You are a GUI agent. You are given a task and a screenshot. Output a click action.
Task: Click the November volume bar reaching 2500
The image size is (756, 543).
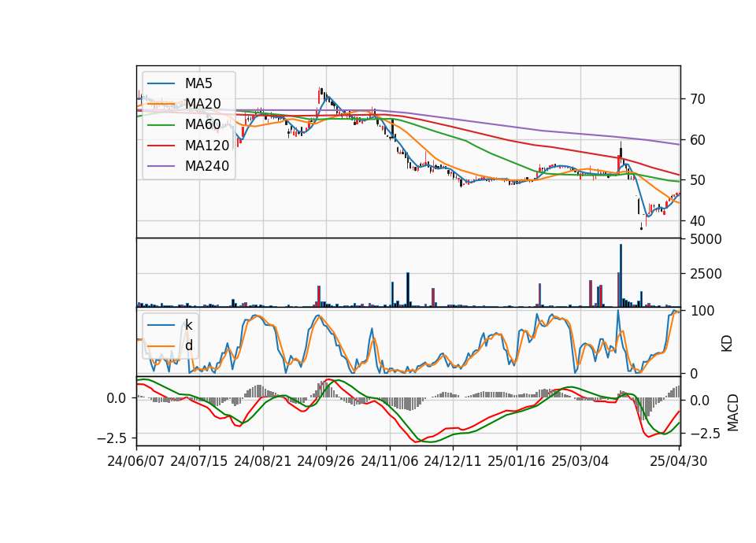pyautogui.click(x=408, y=290)
